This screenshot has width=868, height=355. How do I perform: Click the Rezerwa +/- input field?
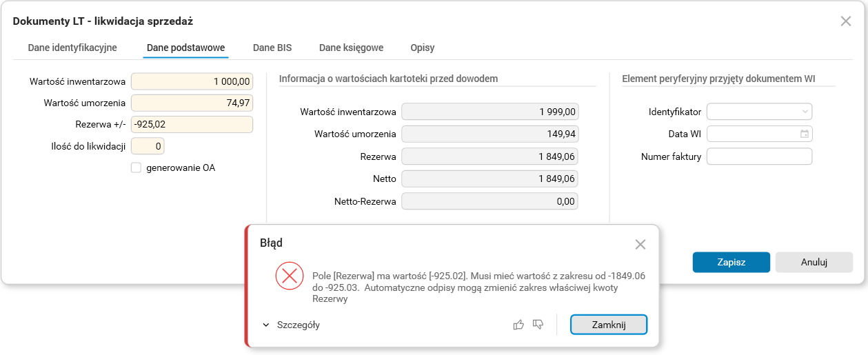point(192,125)
